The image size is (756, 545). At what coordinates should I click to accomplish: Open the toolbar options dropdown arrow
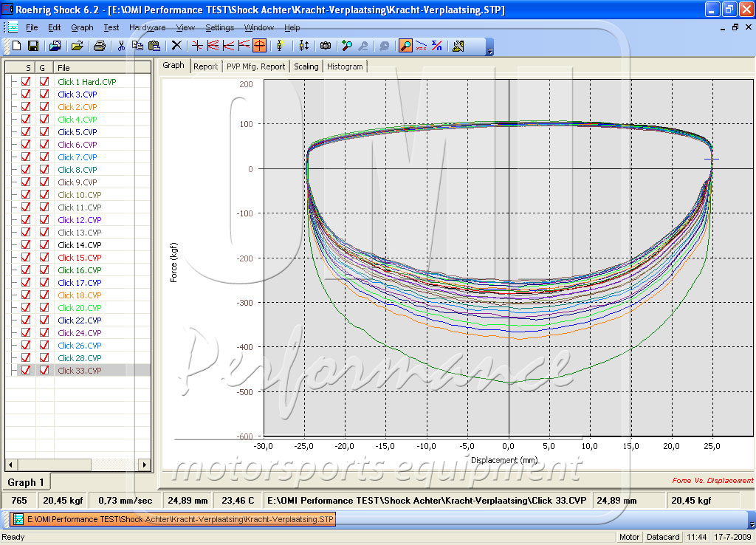(489, 50)
